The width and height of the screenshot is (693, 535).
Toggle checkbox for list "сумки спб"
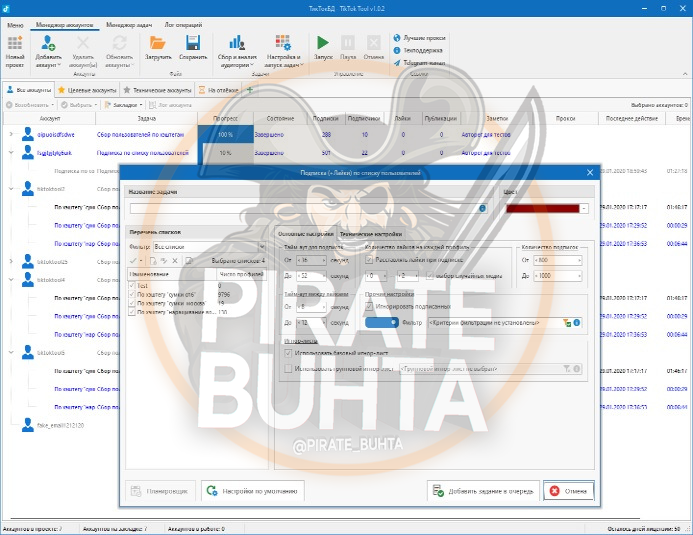click(x=132, y=295)
